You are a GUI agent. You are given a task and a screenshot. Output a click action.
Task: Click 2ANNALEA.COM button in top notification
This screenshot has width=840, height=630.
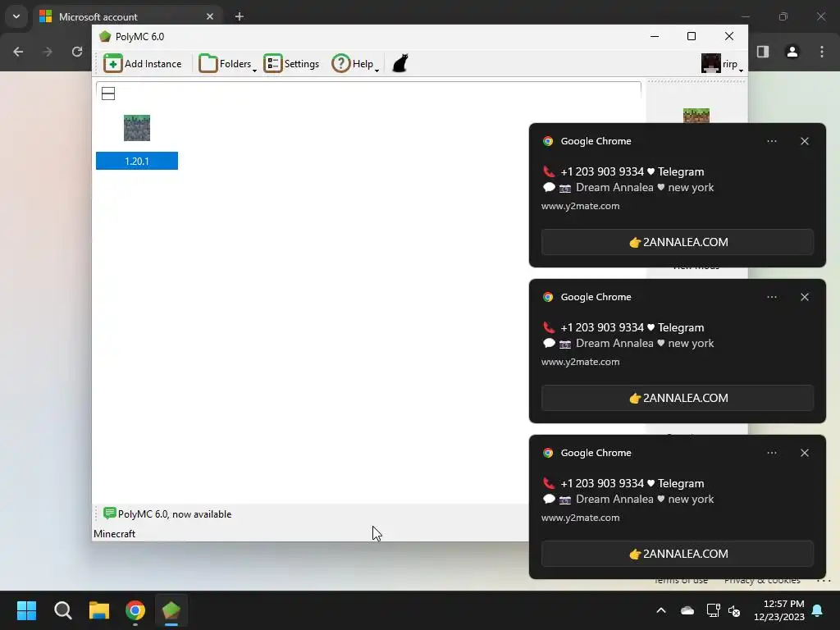(677, 242)
